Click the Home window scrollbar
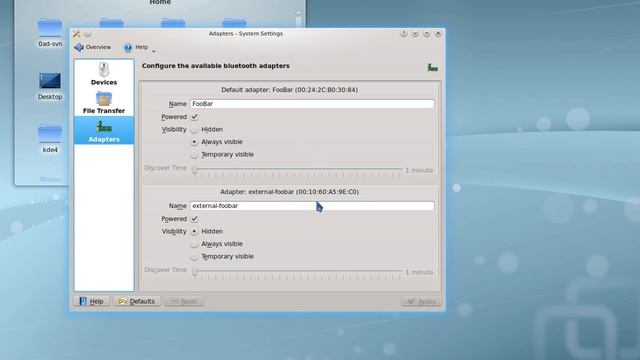This screenshot has height=360, width=640. click(299, 19)
